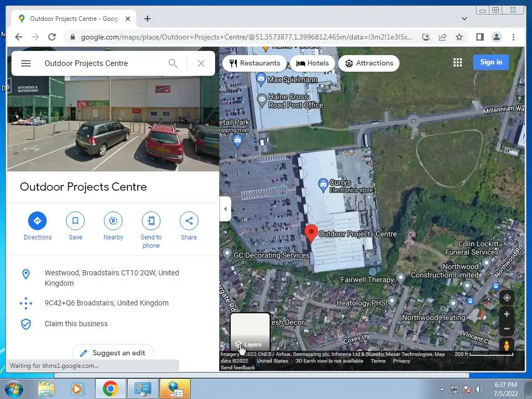Screen dimensions: 532x399
Task: Open the Chrome profile avatar
Action: pos(496,37)
